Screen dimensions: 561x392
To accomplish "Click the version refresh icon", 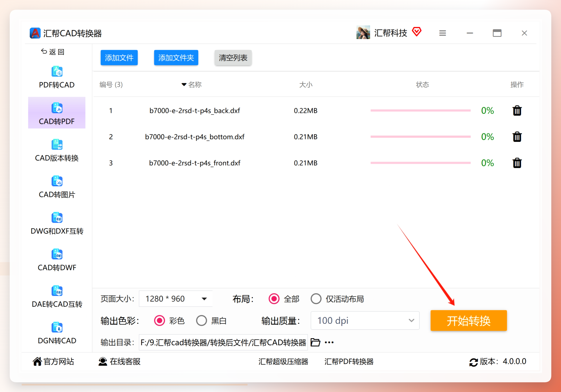I will pos(474,362).
